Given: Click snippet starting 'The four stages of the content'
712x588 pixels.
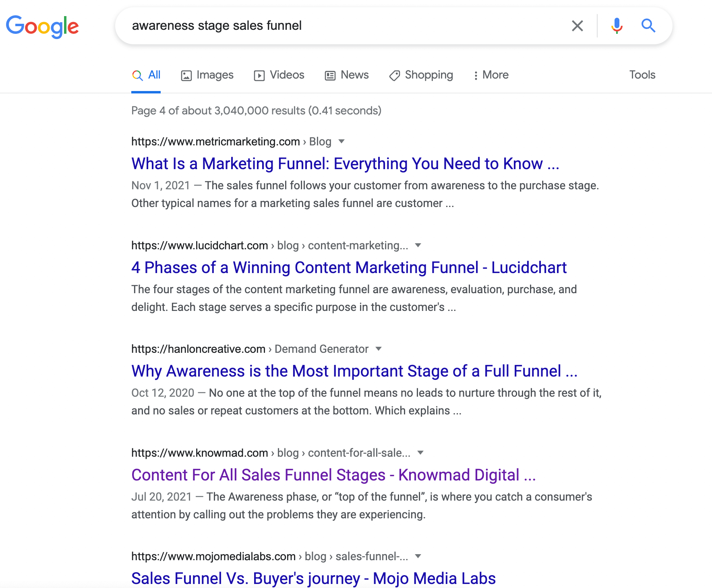Looking at the screenshot, I should point(354,298).
